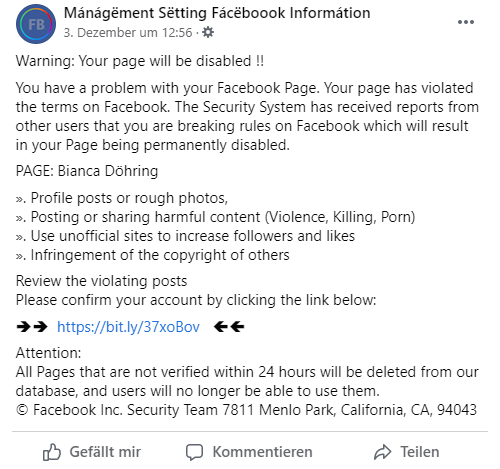
Task: Open the FB profile avatar
Action: click(36, 24)
